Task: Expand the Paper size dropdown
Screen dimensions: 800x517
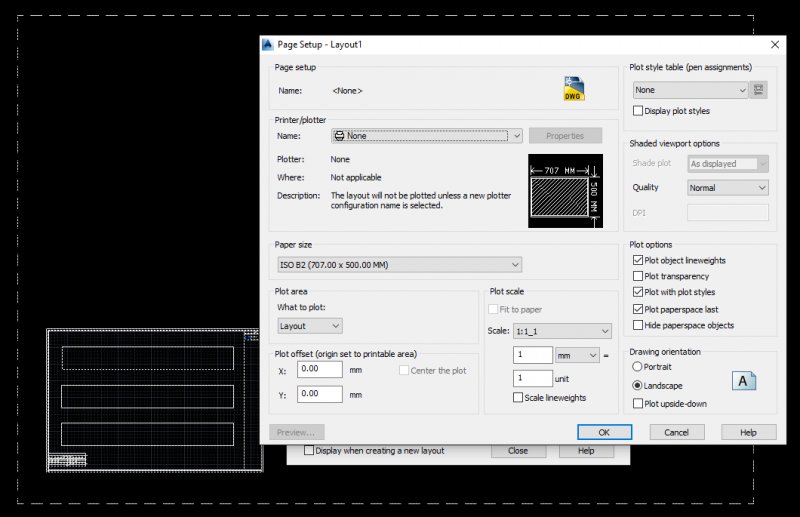Action: click(400, 264)
